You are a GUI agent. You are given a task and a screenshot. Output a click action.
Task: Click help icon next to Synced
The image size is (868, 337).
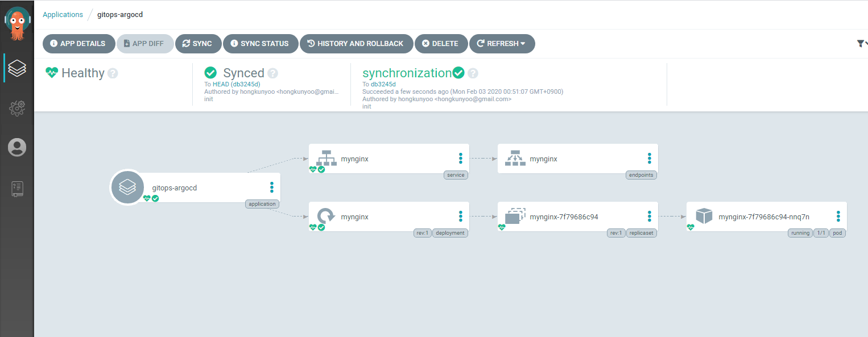tap(272, 73)
